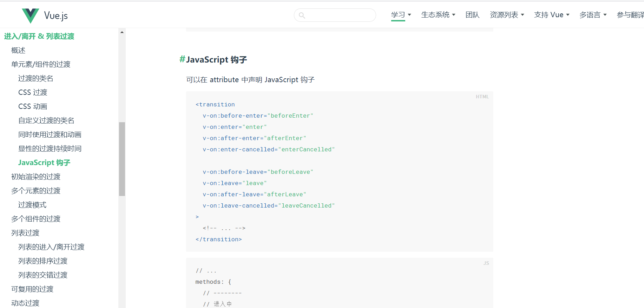
Task: Click the Vue.js logo icon
Action: click(x=31, y=15)
